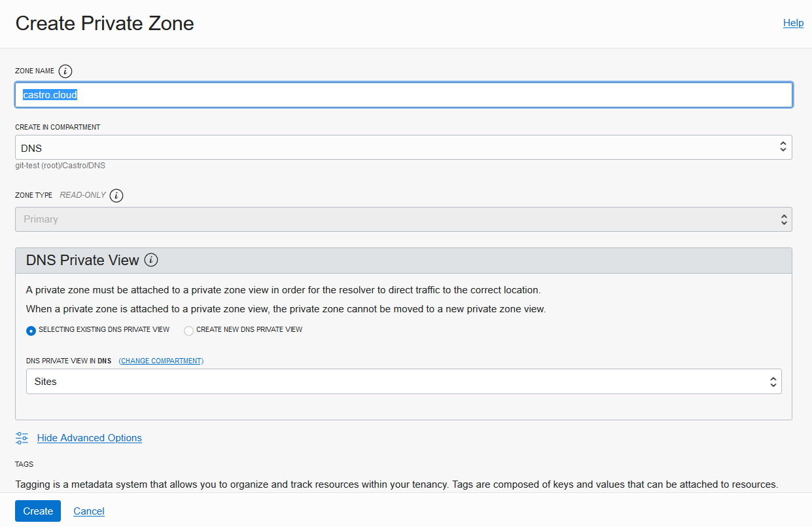Click the Create Private Zone page title
Viewport: 812px width, 527px height.
pyautogui.click(x=105, y=24)
